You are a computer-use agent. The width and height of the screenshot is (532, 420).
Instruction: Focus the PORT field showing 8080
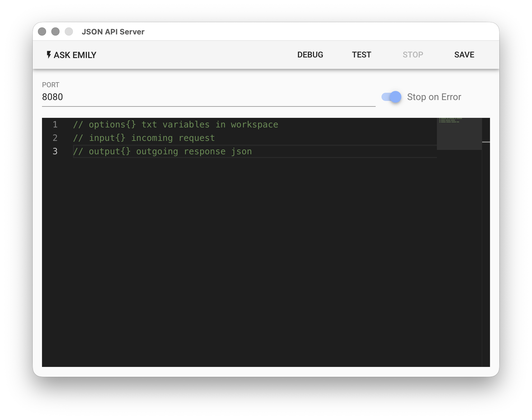pyautogui.click(x=208, y=97)
